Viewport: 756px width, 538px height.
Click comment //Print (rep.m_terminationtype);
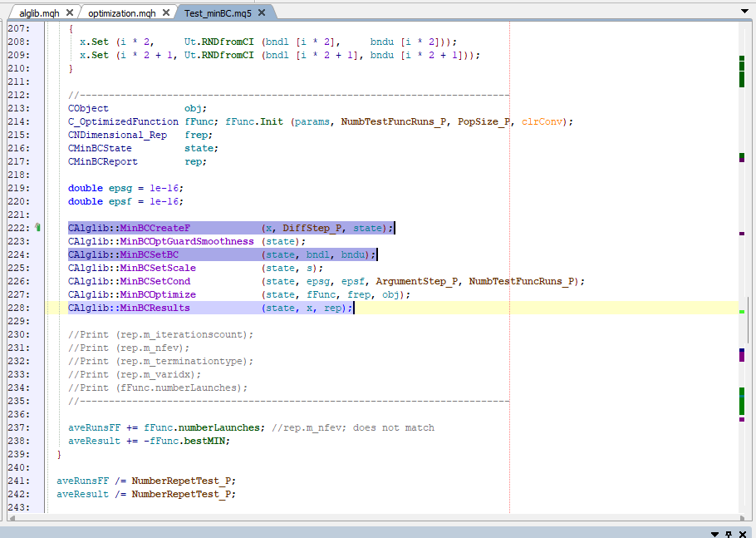coord(160,361)
